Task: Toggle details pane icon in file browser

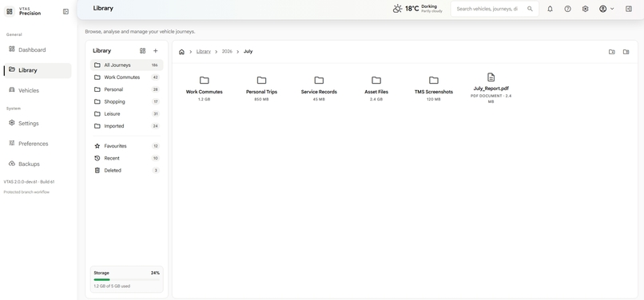Action: (626, 52)
